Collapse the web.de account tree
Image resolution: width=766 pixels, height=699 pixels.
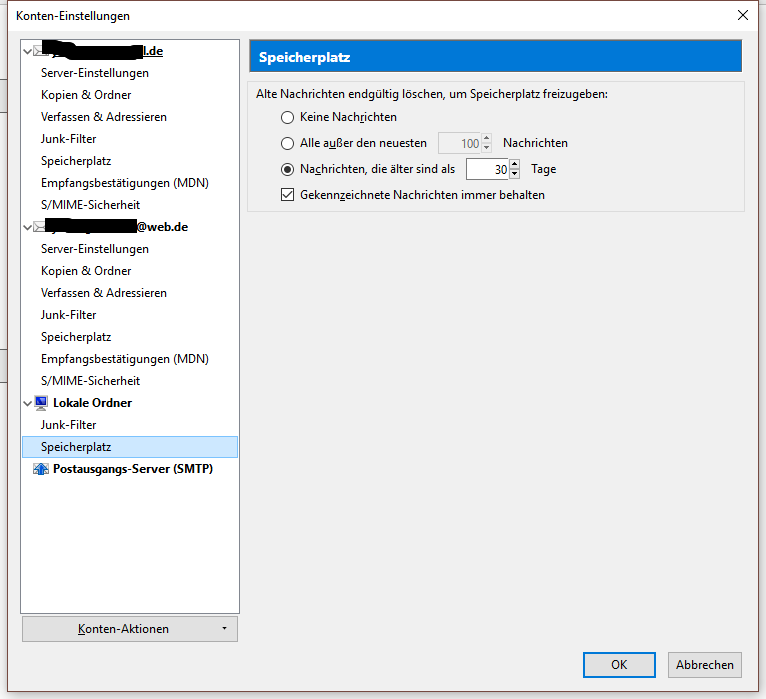click(x=28, y=227)
